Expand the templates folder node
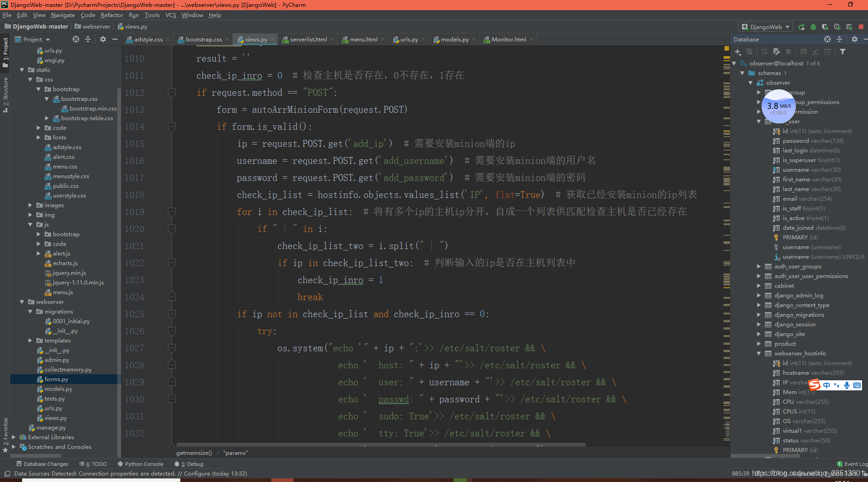868x482 pixels. tap(30, 341)
